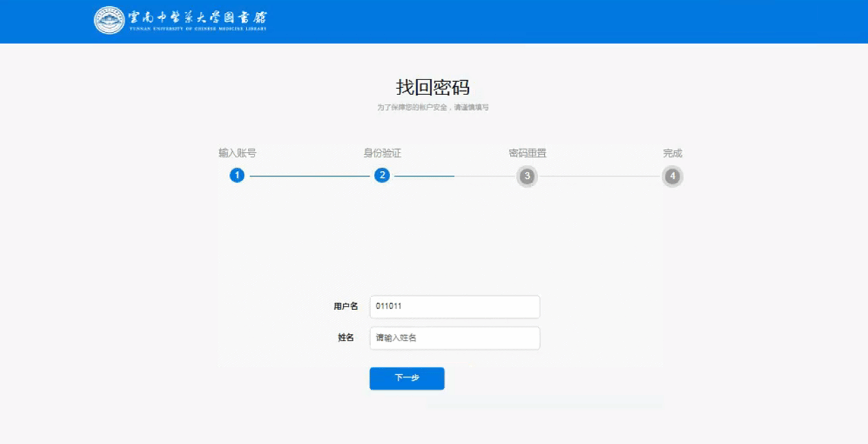Select the 密码重置 step label
The width and height of the screenshot is (868, 444).
pos(527,153)
